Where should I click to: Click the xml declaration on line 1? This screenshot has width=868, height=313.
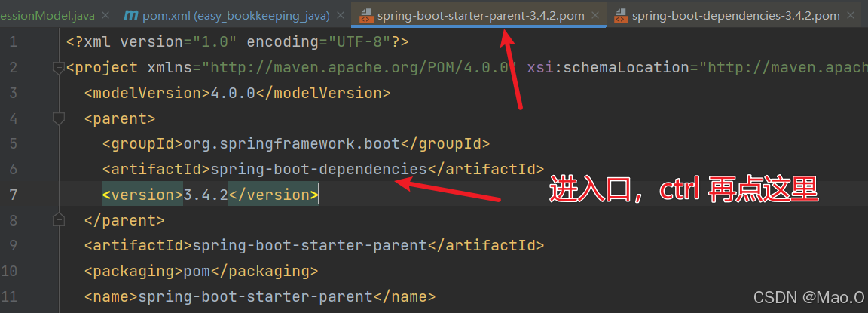[x=237, y=41]
